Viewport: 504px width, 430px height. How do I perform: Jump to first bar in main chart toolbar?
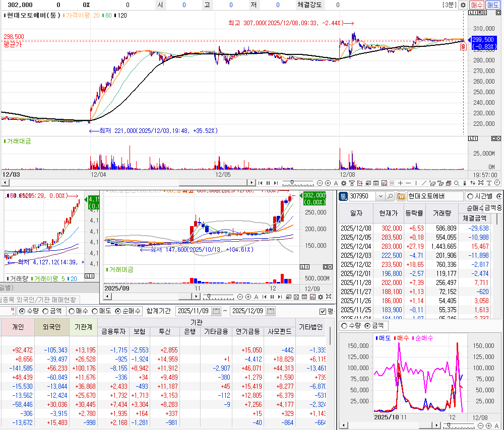point(260,183)
